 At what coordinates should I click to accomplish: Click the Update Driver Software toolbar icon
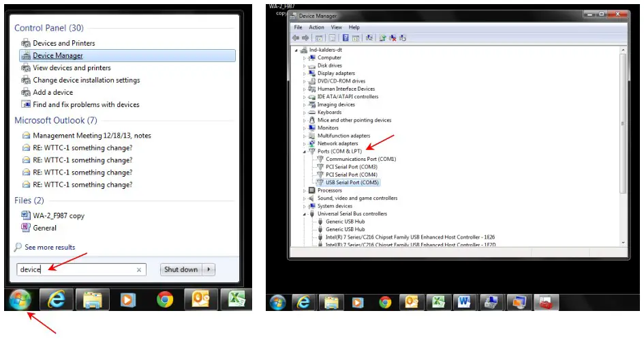(382, 38)
